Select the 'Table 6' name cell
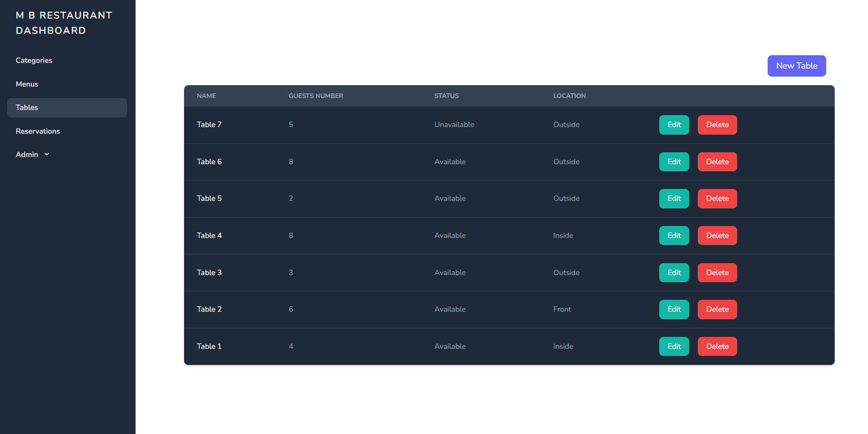The image size is (868, 434). pos(209,162)
